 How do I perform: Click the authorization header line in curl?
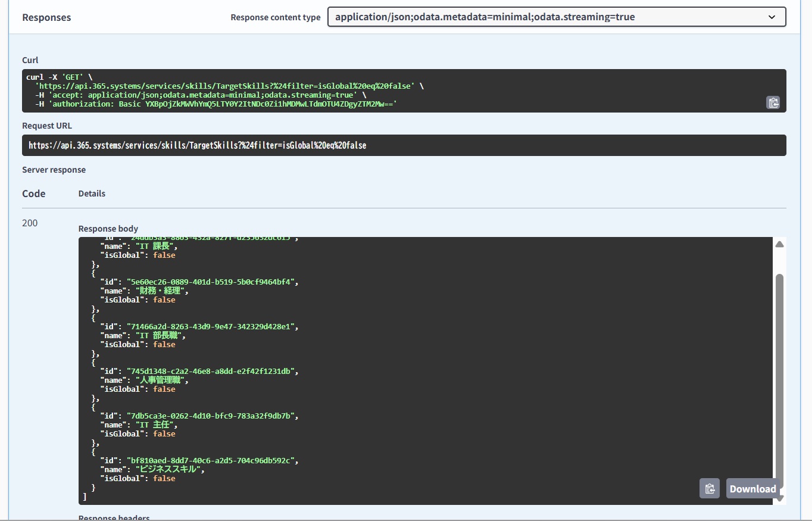(216, 104)
